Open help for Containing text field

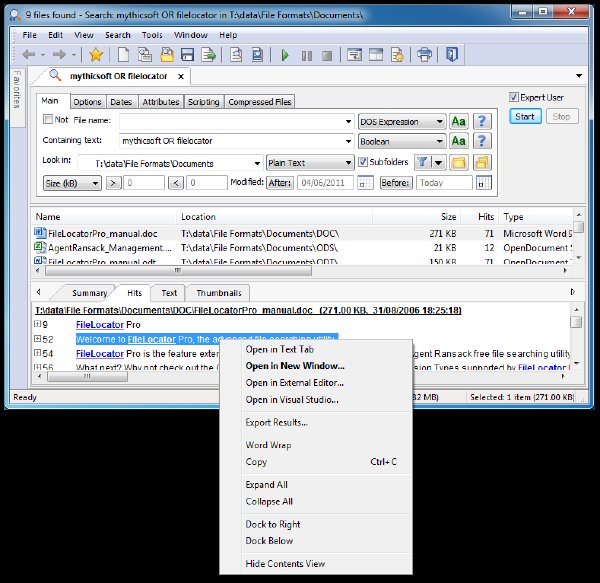click(482, 141)
